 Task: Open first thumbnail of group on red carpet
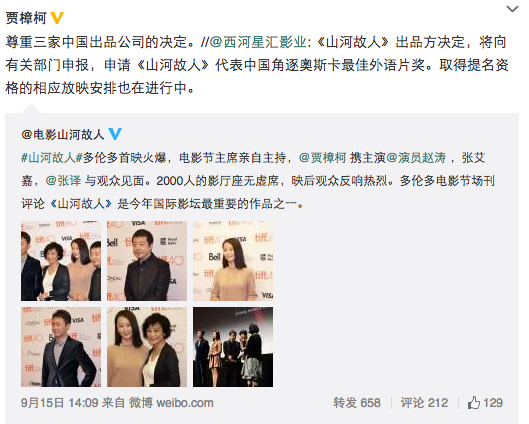tap(61, 261)
